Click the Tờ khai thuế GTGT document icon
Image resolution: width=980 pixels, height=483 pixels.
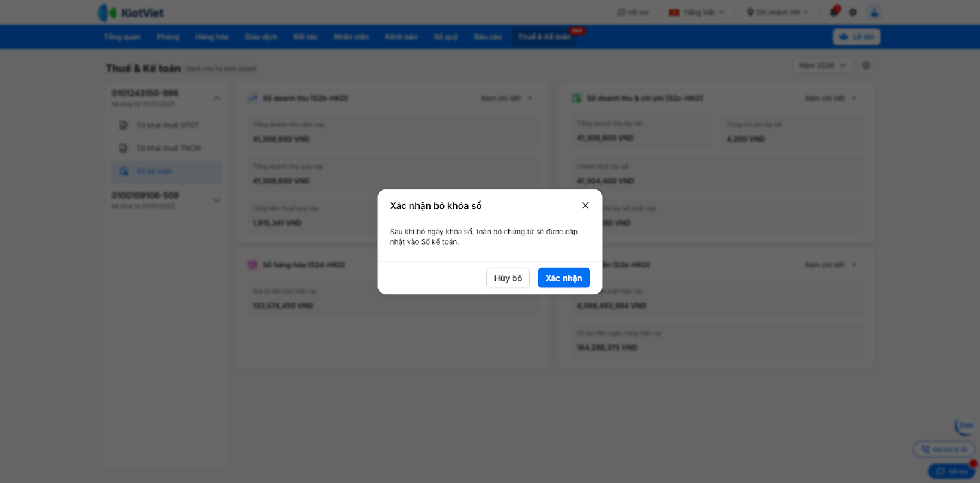(123, 125)
